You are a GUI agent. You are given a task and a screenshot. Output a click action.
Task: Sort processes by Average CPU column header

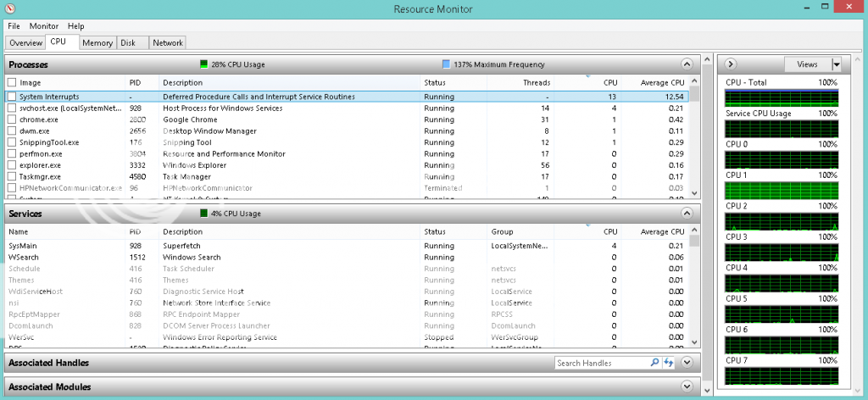tap(662, 82)
